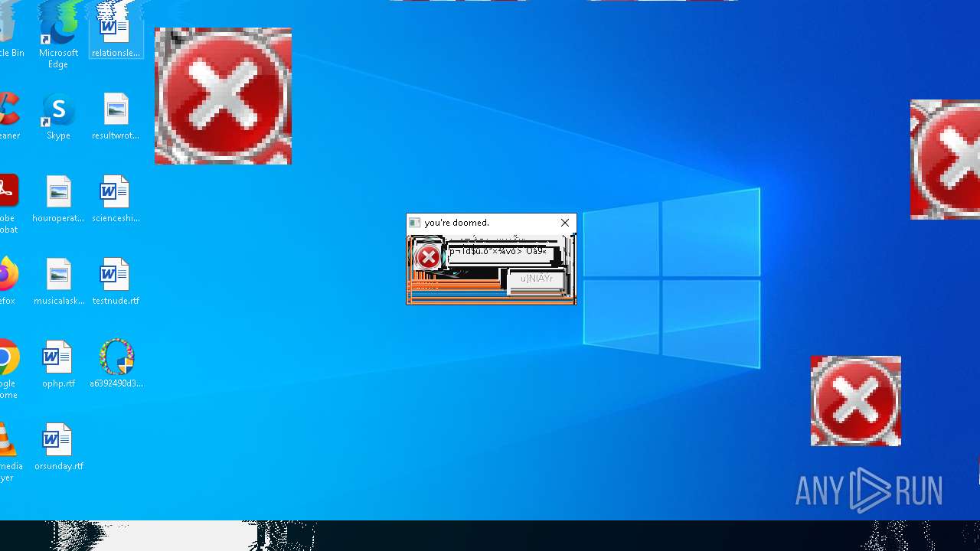Open the VLC media player shortcut
980x551 pixels.
[x=9, y=452]
